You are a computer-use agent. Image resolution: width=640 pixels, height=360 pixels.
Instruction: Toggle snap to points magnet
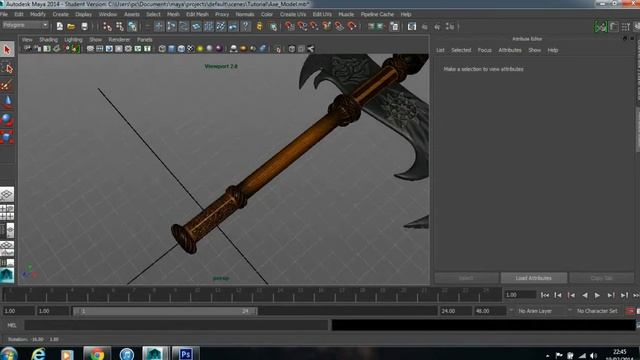point(314,27)
